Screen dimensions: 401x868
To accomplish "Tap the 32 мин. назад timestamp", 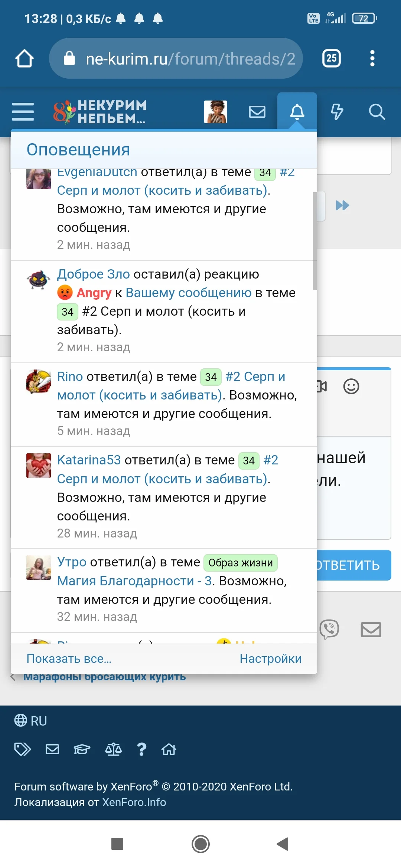I will click(x=97, y=617).
